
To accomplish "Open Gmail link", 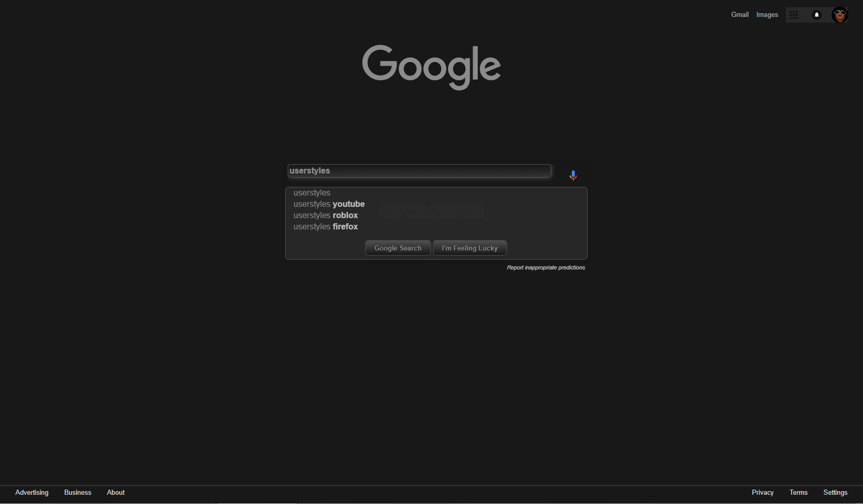I will pyautogui.click(x=740, y=15).
